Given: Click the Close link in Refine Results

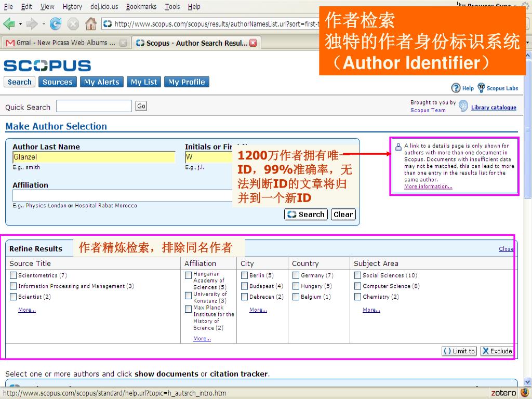Looking at the screenshot, I should pyautogui.click(x=506, y=249).
